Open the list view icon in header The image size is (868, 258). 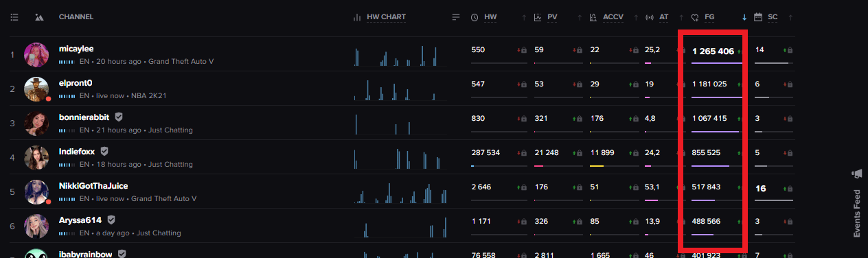click(x=14, y=17)
